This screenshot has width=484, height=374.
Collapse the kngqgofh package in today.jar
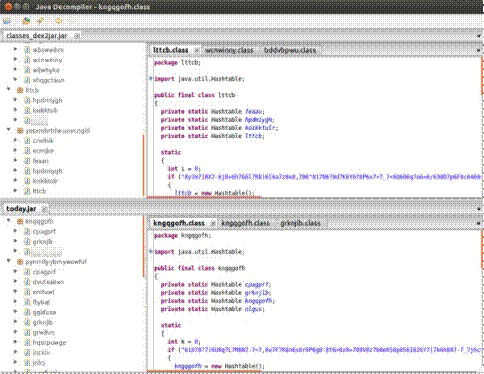[9, 221]
